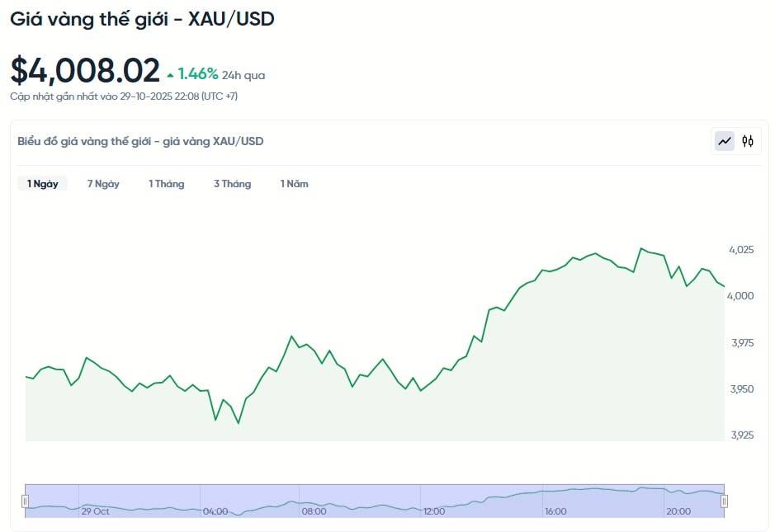Click the $4,008.02 gold price
This screenshot has width=775, height=532.
point(85,71)
